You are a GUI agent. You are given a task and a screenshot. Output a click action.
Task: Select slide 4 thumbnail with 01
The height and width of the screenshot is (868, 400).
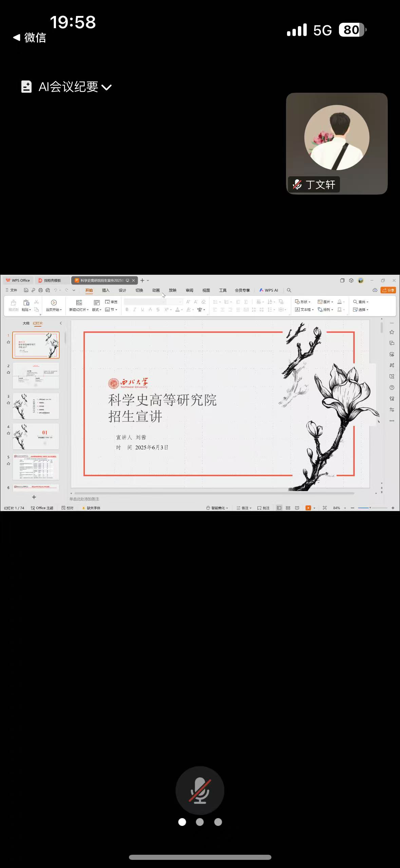36,436
